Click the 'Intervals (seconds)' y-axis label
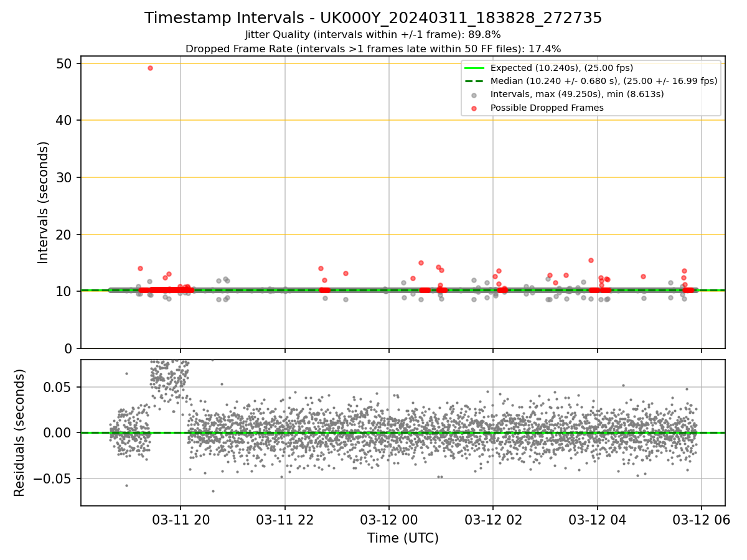Viewport: 747px width, 560px height. 44,202
